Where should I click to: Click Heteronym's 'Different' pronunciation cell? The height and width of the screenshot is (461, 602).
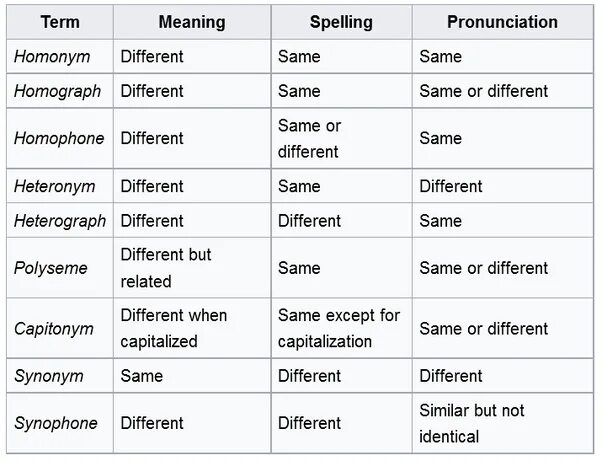(451, 186)
